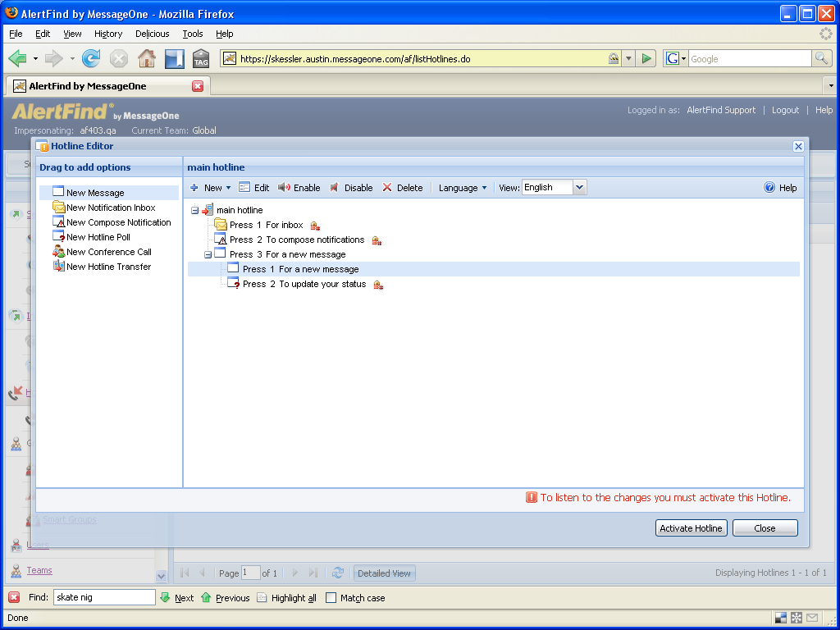Viewport: 840px width, 630px height.
Task: Close the Find bar with red X
Action: pos(15,597)
